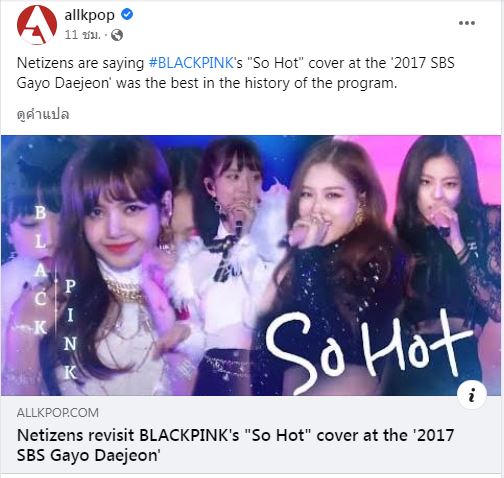Open the three-dot post options menu
This screenshot has height=478, width=504.
pyautogui.click(x=467, y=23)
